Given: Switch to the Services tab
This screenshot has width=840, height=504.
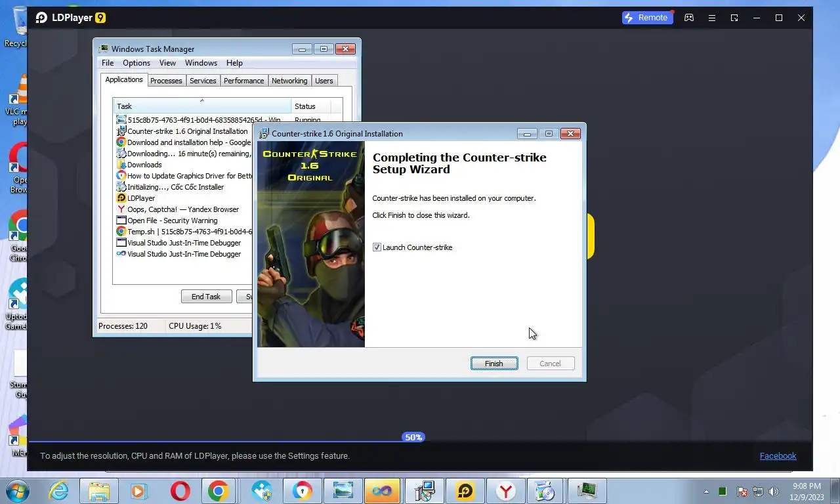Looking at the screenshot, I should 203,81.
